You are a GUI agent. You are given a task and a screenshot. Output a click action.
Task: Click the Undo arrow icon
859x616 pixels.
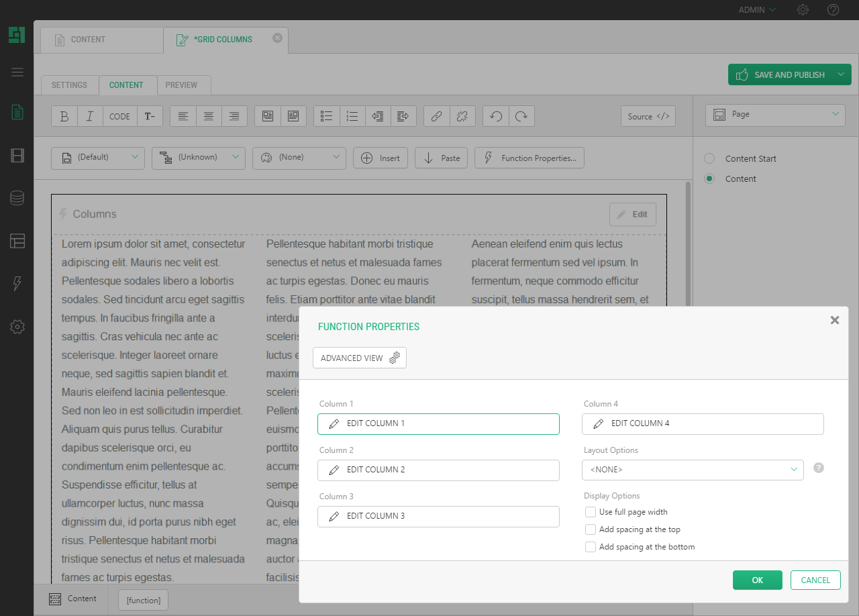(496, 116)
